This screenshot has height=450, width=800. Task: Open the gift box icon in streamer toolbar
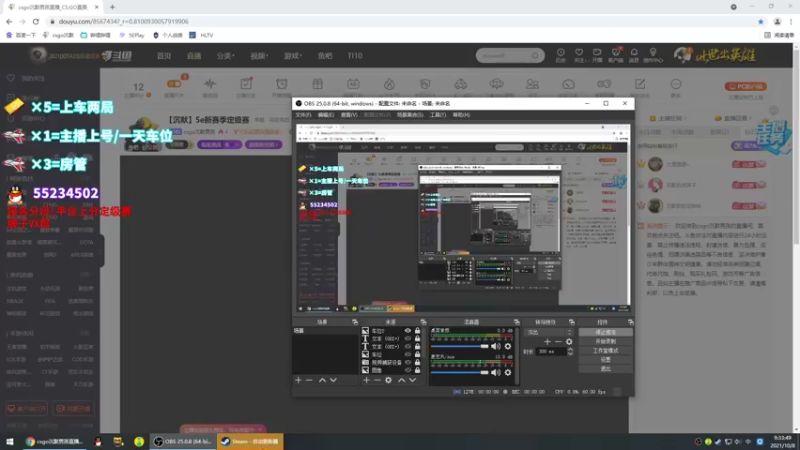[x=317, y=84]
